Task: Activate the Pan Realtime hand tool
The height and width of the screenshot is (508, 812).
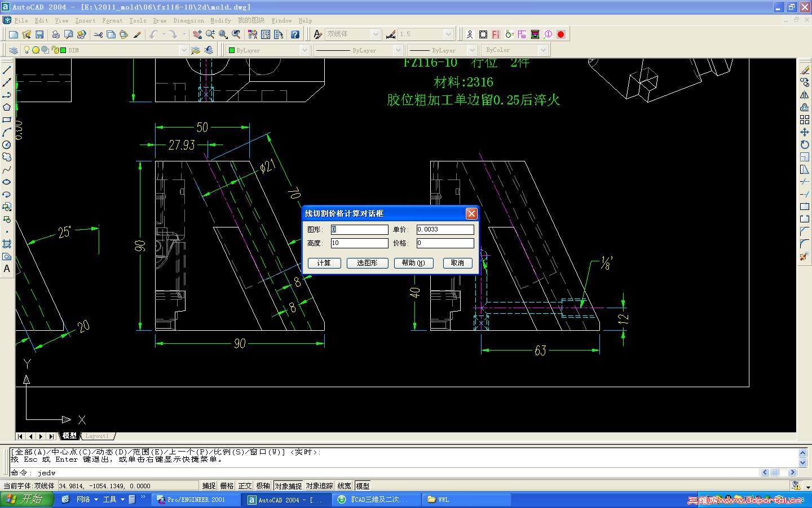Action: (x=197, y=34)
